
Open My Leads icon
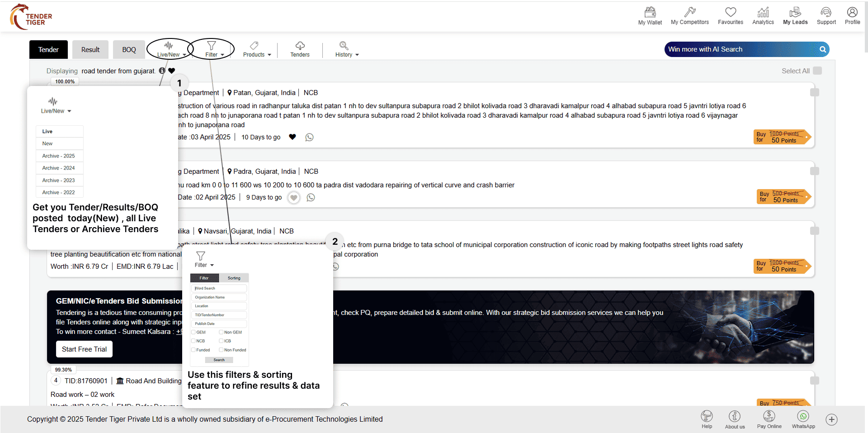[x=795, y=13]
